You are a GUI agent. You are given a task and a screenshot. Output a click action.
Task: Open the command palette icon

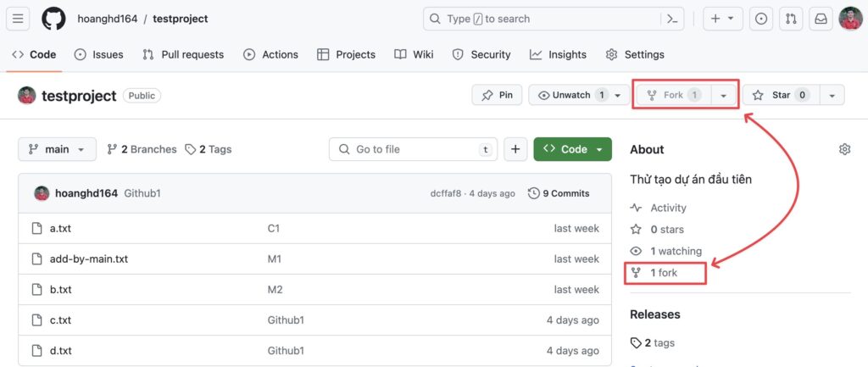click(x=672, y=19)
